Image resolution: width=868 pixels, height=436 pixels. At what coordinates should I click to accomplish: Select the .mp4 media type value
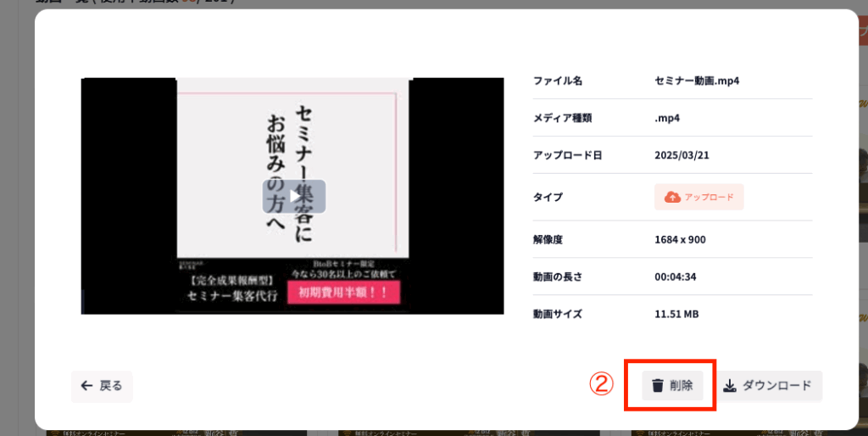668,118
